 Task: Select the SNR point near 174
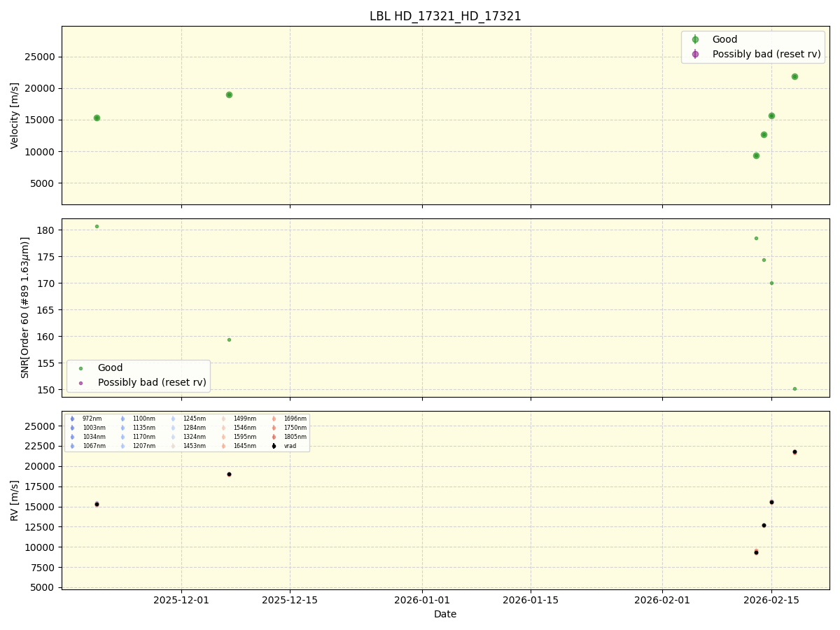point(764,260)
